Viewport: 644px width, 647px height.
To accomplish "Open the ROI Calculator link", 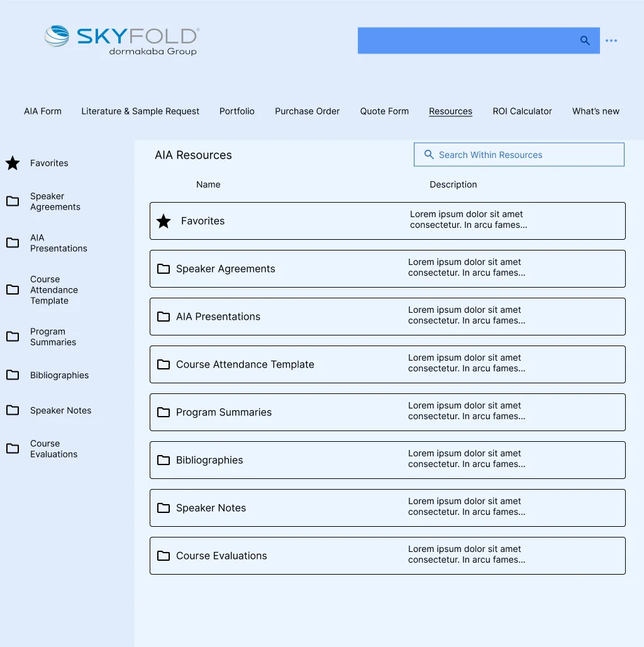I will (522, 111).
